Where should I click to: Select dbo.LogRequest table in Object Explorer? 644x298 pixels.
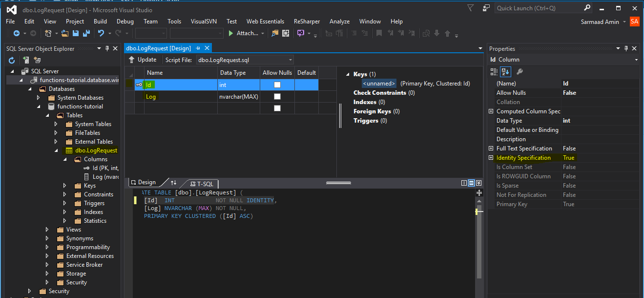tap(96, 150)
